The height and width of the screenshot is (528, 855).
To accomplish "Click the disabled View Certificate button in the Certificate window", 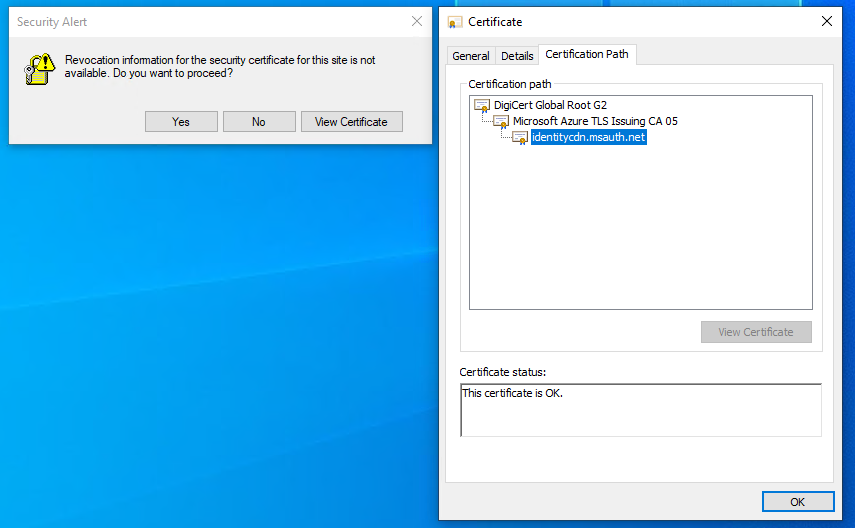I will [756, 332].
